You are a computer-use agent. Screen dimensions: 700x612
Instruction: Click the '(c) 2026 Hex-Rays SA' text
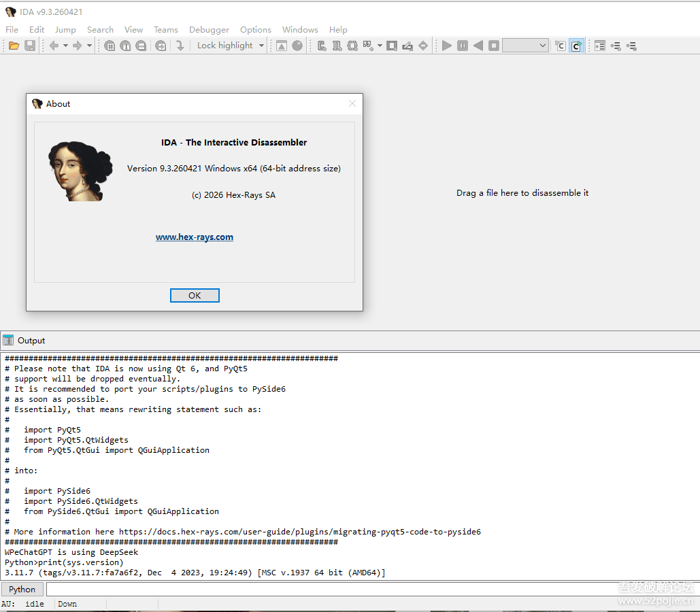tap(233, 195)
